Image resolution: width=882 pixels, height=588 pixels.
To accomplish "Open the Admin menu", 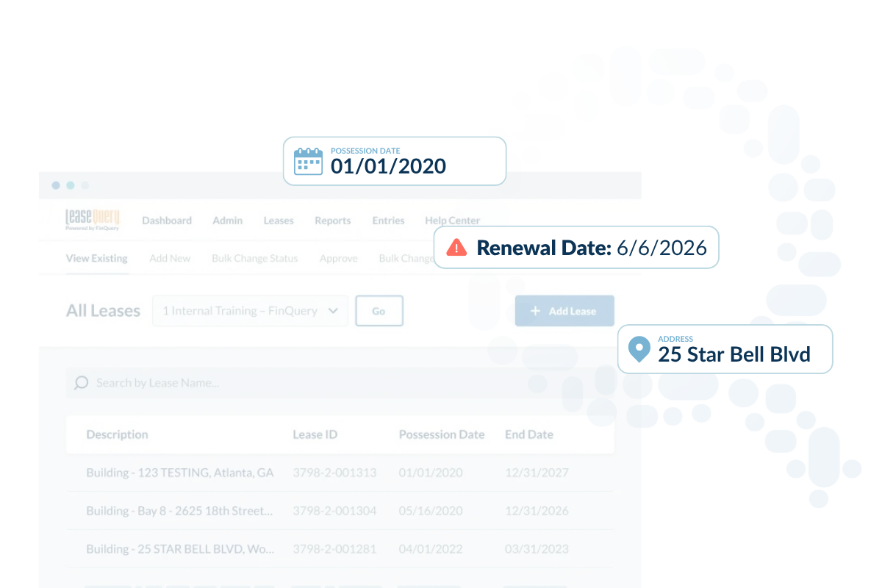I will [x=227, y=220].
